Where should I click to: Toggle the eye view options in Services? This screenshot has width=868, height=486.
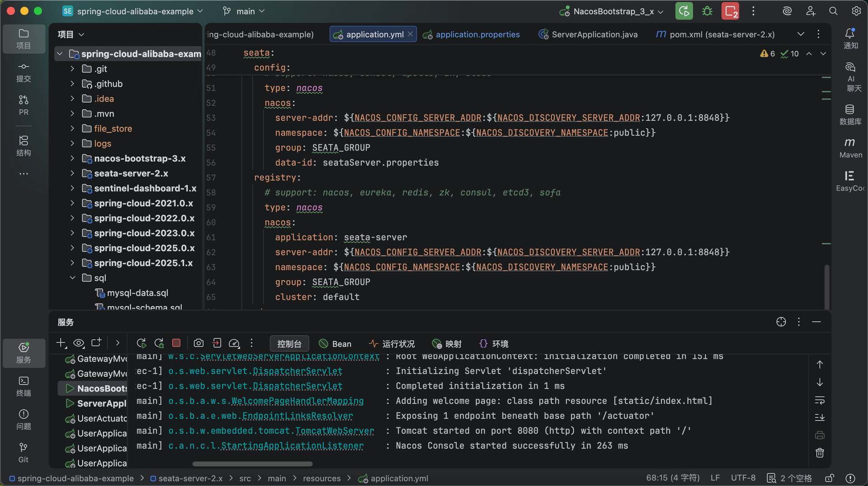[x=79, y=343]
